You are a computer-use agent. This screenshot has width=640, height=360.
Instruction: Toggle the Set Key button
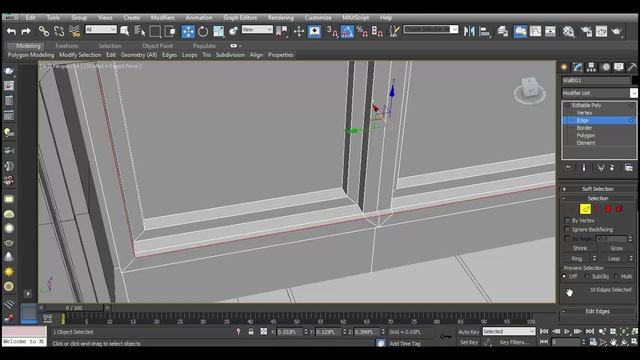[x=469, y=342]
